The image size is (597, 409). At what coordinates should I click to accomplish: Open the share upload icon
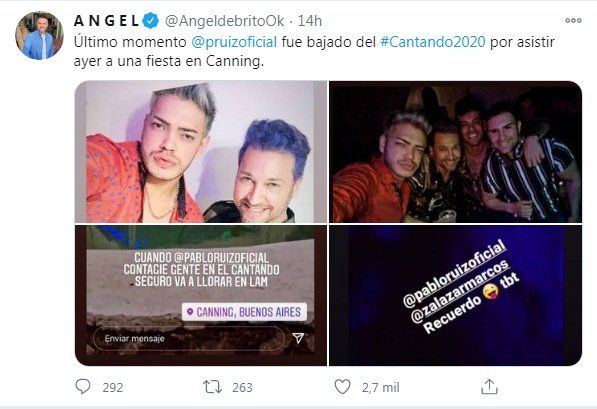[489, 387]
